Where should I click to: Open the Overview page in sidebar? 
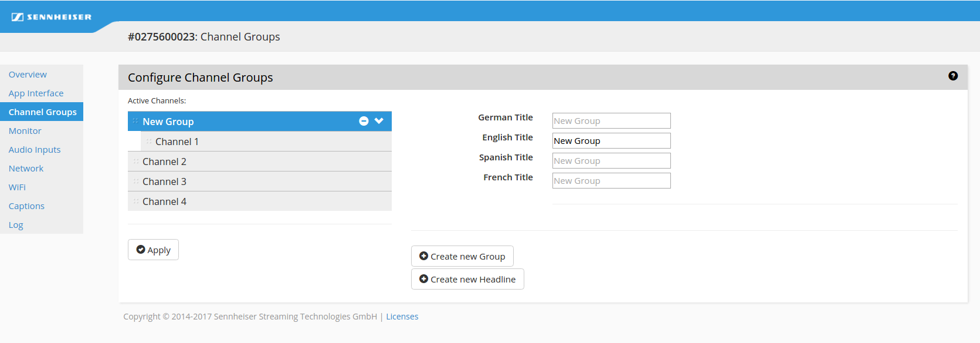coord(28,75)
